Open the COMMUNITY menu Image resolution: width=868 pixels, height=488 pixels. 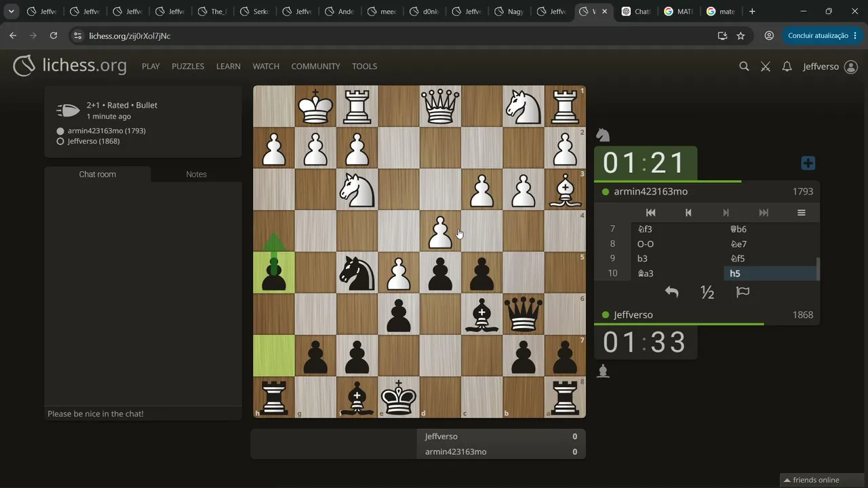tap(315, 66)
